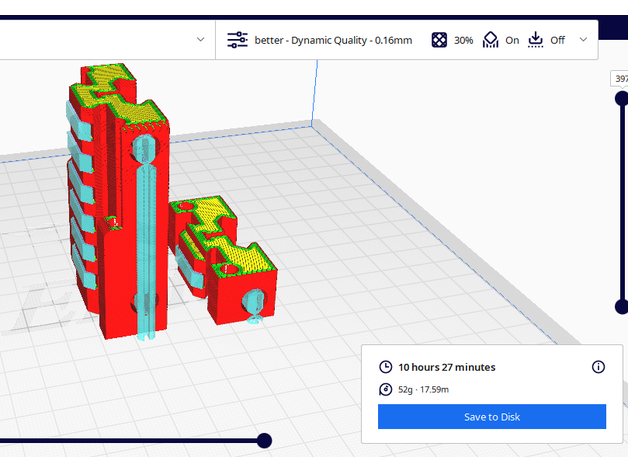Click the print settings sliders icon
The height and width of the screenshot is (472, 628).
[237, 40]
